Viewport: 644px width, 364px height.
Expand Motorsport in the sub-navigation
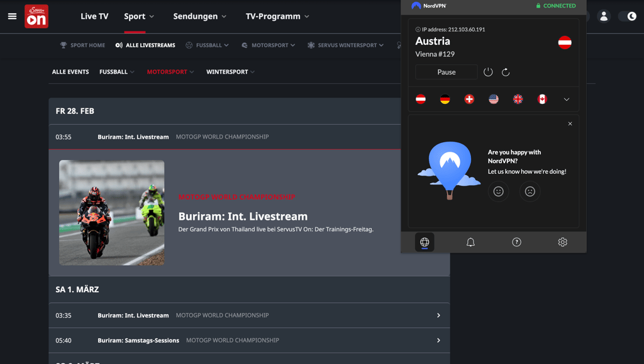[273, 45]
